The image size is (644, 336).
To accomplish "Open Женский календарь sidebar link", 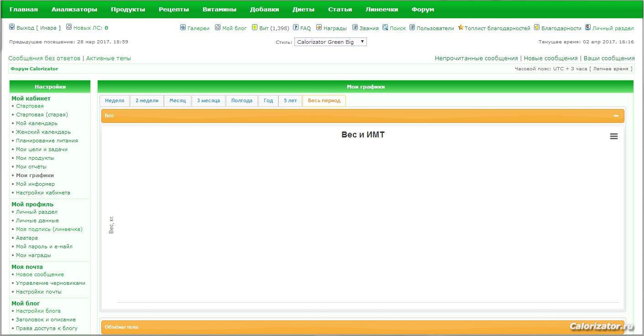I will [x=43, y=132].
